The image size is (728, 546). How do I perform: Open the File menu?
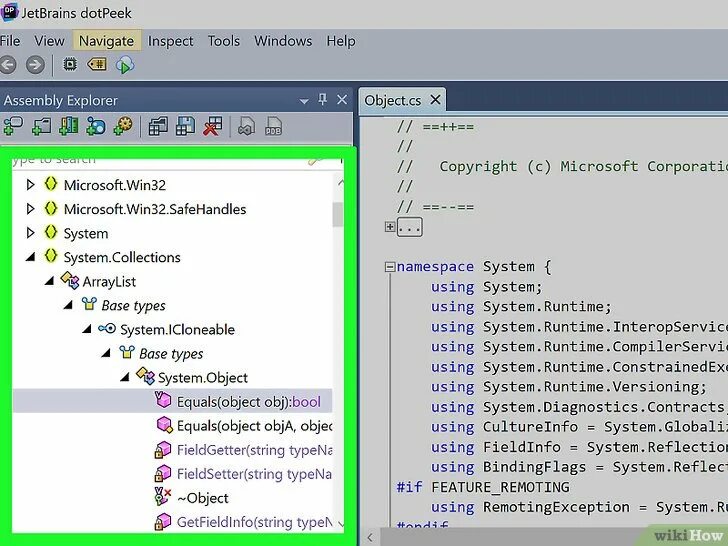(x=10, y=41)
